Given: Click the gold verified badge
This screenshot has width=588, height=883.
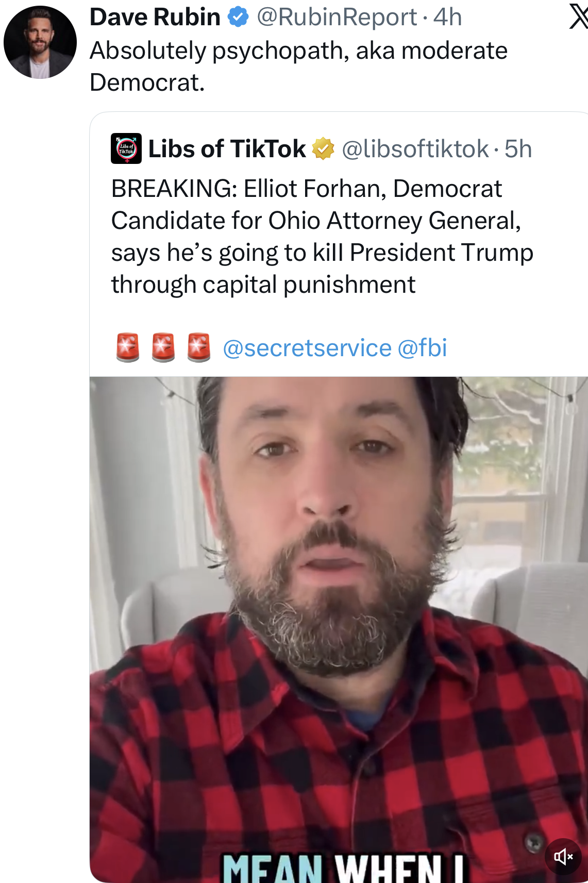Looking at the screenshot, I should pos(323,149).
